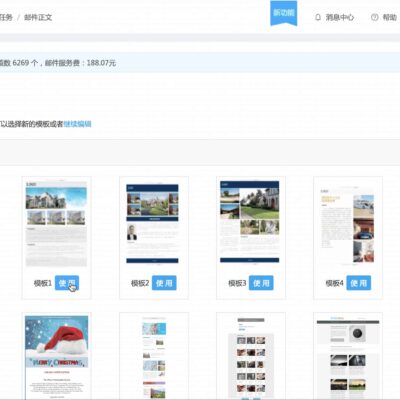This screenshot has width=400, height=400.
Task: Click the 新功能 blue ribbon badge
Action: (x=283, y=13)
